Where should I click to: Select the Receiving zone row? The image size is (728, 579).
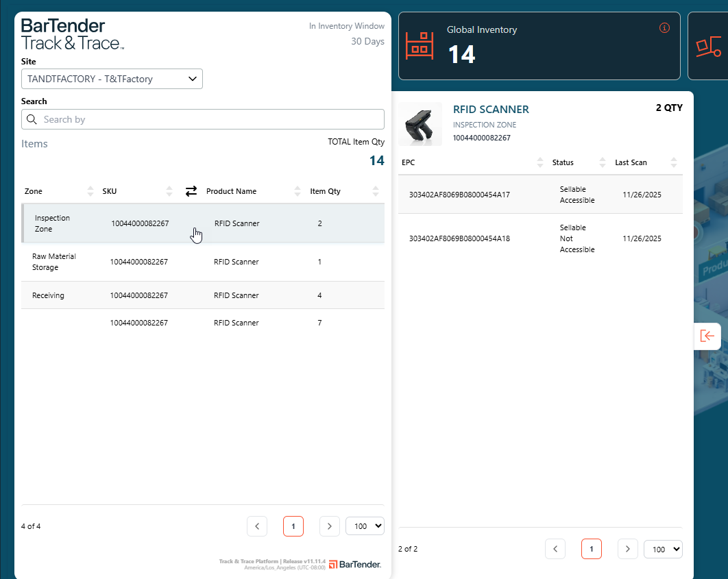click(x=203, y=295)
